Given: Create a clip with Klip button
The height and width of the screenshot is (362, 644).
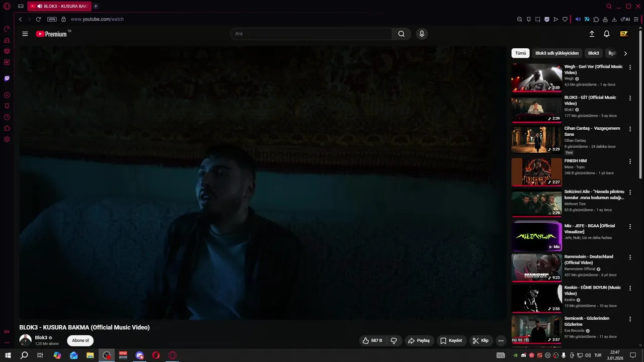Looking at the screenshot, I should 480,340.
